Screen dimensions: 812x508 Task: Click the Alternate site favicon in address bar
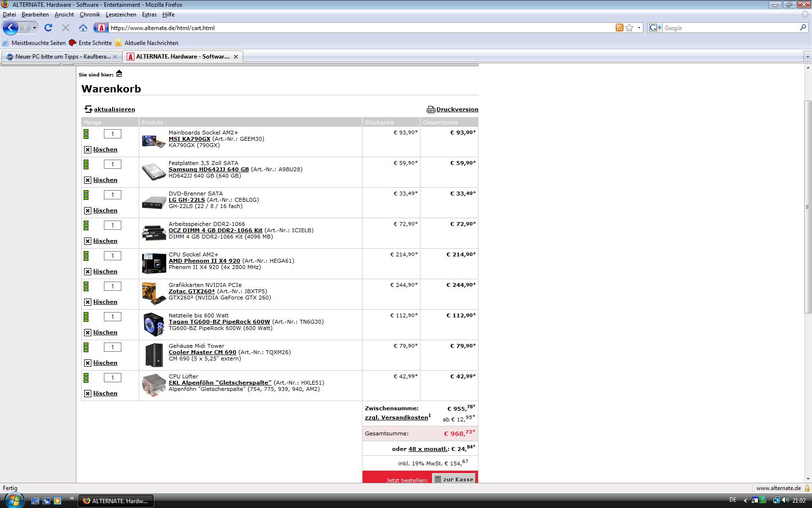(101, 28)
